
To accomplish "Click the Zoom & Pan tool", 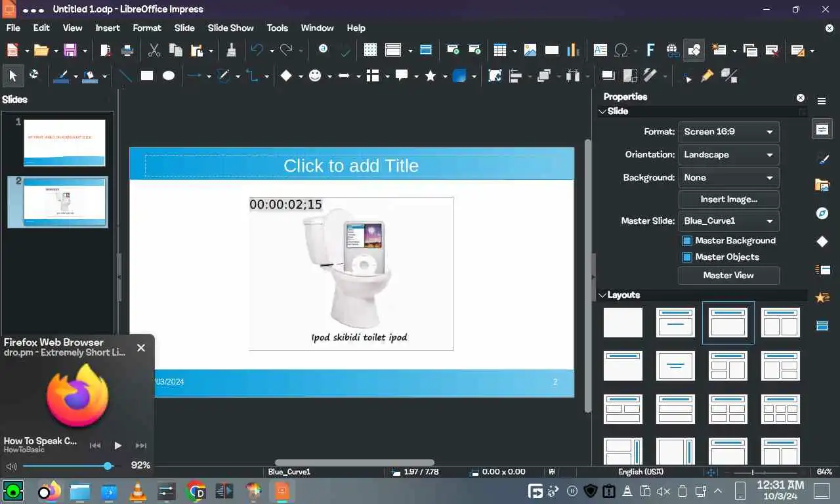I will pos(34,76).
